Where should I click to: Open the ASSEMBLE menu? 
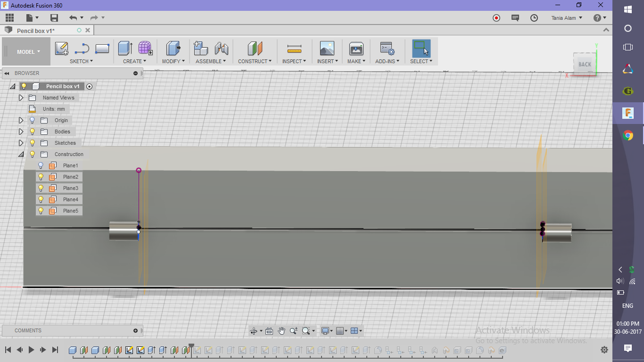click(211, 61)
